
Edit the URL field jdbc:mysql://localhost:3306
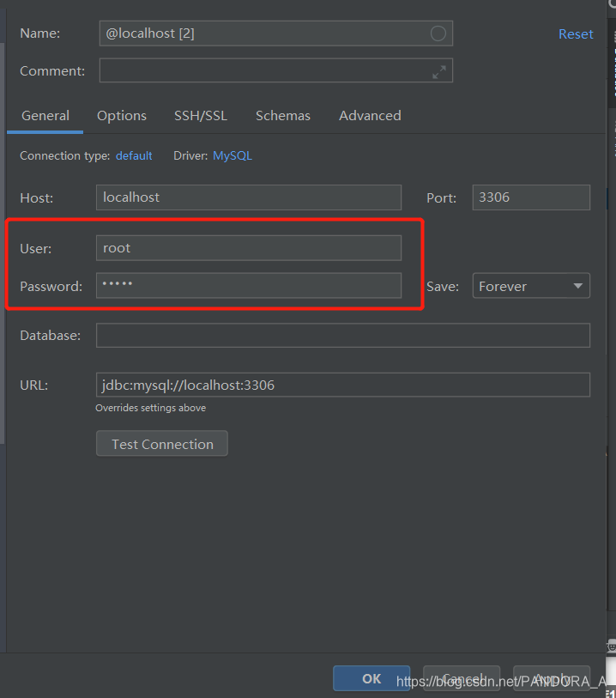343,385
